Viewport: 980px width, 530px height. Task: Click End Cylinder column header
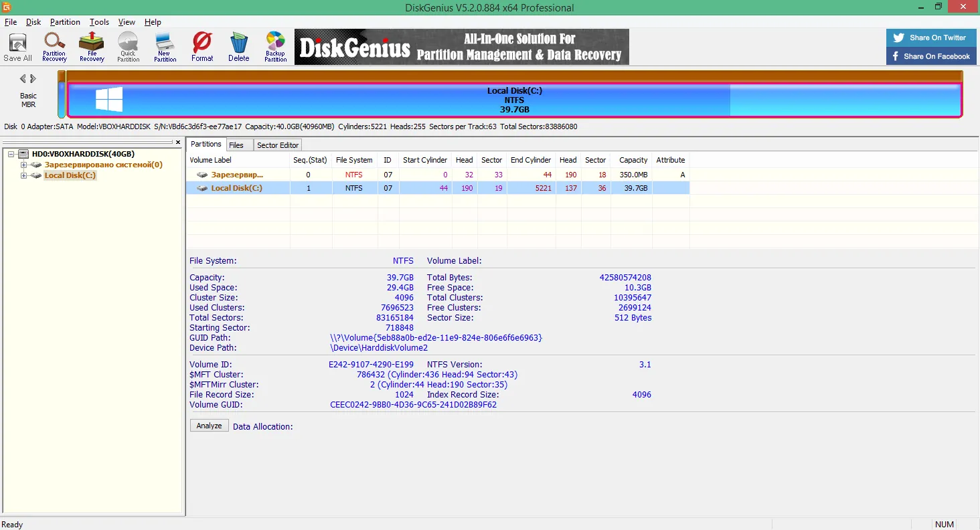pyautogui.click(x=531, y=160)
